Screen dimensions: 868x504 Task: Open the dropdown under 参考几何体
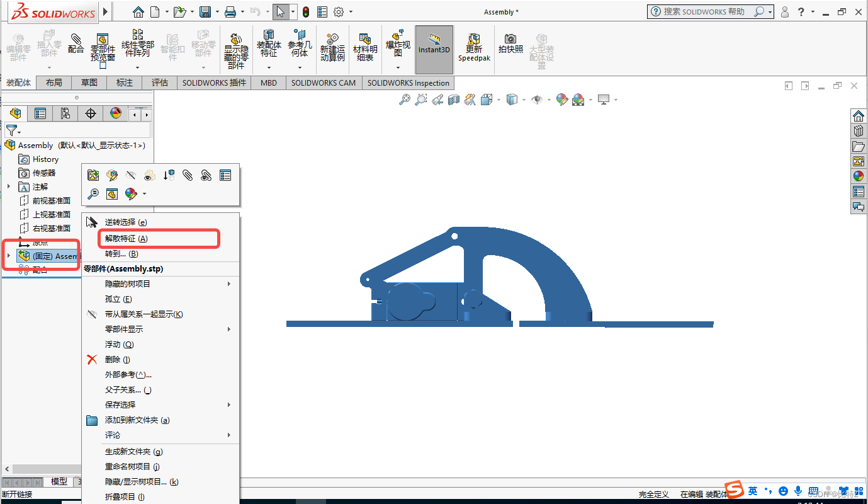pos(300,67)
